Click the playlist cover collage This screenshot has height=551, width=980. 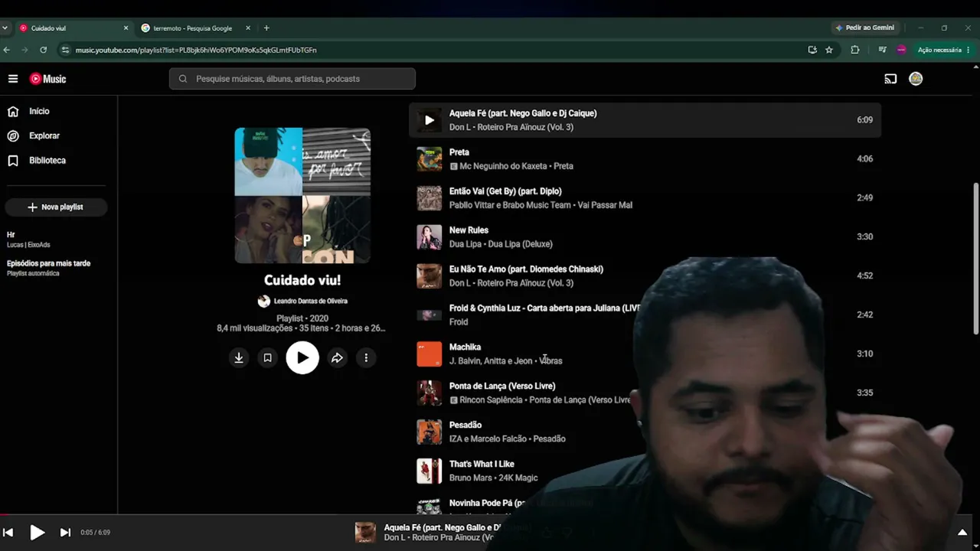pyautogui.click(x=302, y=195)
